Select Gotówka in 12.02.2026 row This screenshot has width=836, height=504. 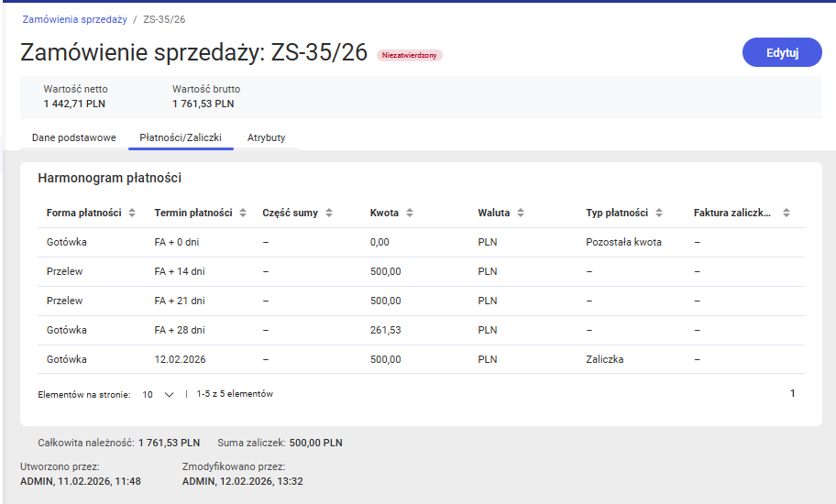[x=67, y=359]
